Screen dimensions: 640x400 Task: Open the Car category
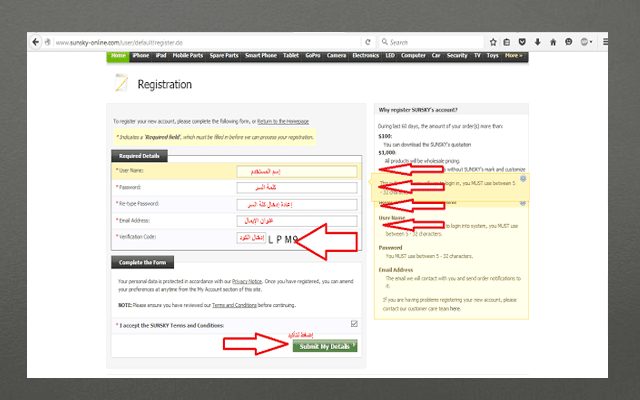click(436, 56)
